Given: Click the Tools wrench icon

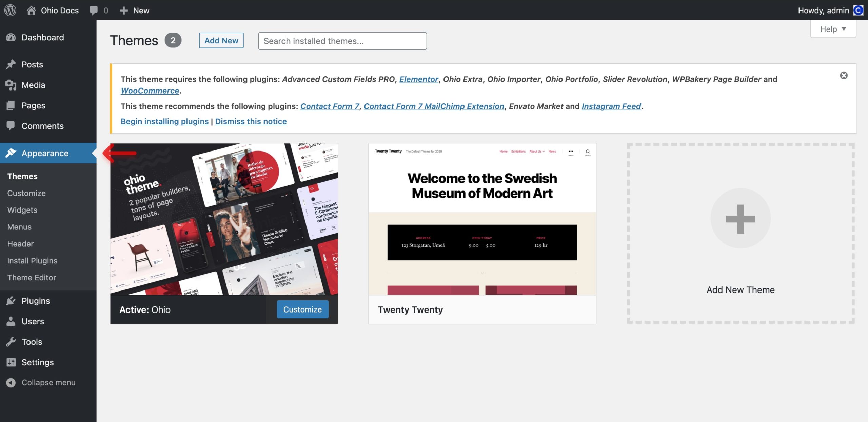Looking at the screenshot, I should (x=11, y=342).
